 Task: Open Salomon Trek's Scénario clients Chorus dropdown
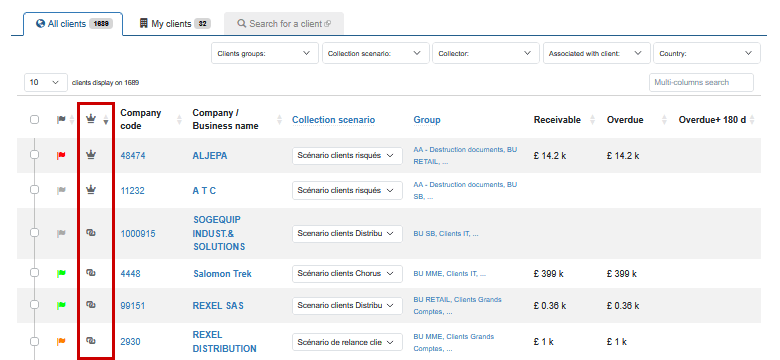347,273
